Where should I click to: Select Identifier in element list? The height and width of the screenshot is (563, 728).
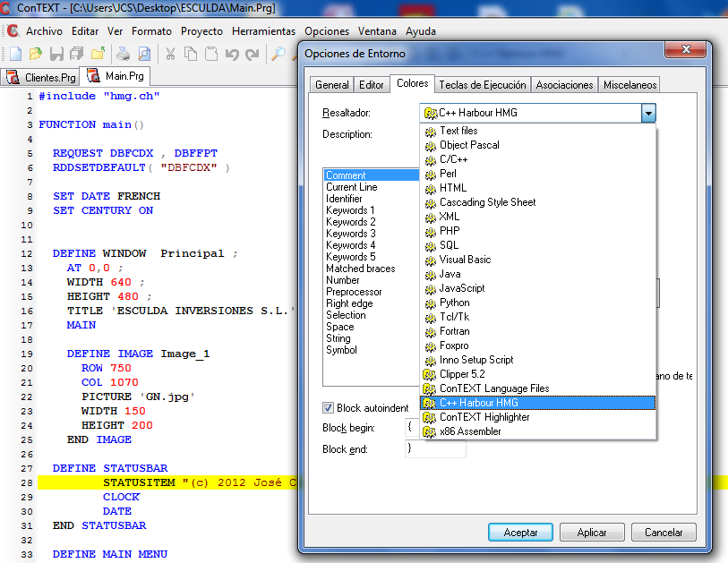click(x=371, y=199)
